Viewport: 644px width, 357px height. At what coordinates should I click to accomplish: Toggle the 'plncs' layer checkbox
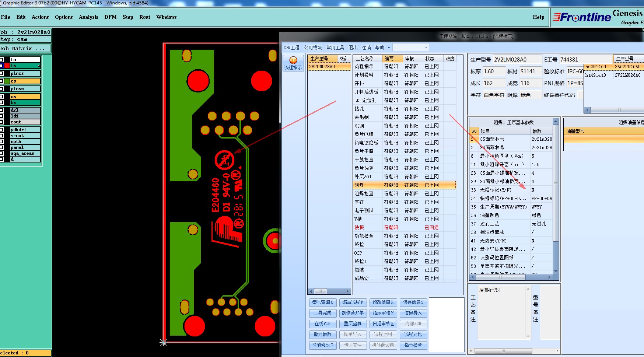pos(2,73)
